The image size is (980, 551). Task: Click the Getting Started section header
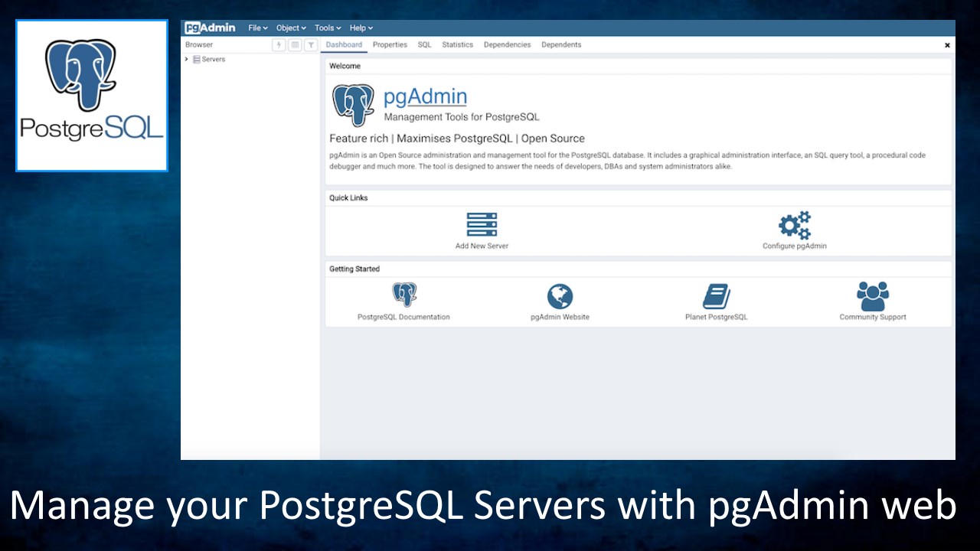tap(354, 269)
